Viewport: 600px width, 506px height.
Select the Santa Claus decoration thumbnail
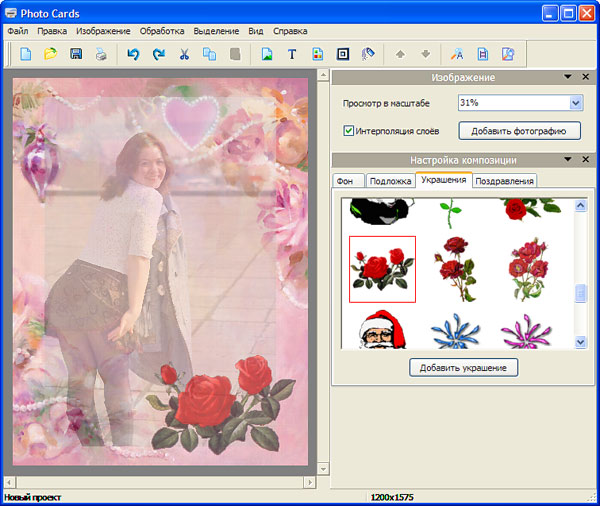pyautogui.click(x=382, y=331)
